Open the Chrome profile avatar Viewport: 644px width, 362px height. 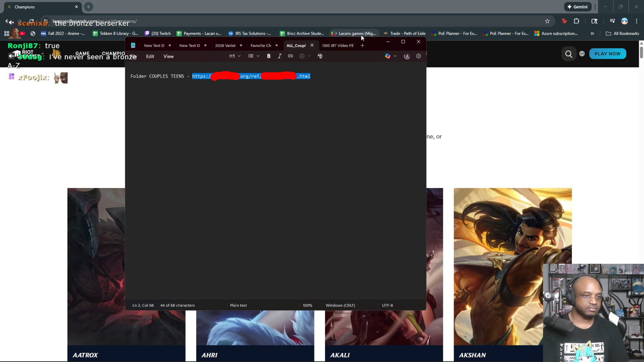pyautogui.click(x=624, y=21)
